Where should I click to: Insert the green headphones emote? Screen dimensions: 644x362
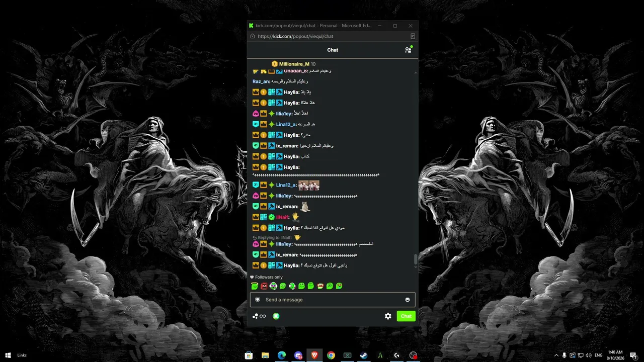(x=292, y=286)
